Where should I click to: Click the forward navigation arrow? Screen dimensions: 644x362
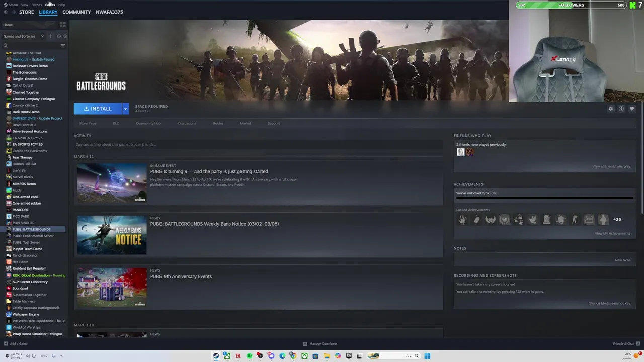14,12
